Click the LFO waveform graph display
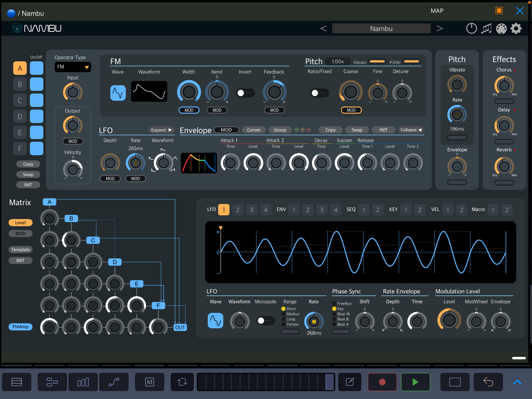Viewport: 532px width, 399px height. (361, 252)
